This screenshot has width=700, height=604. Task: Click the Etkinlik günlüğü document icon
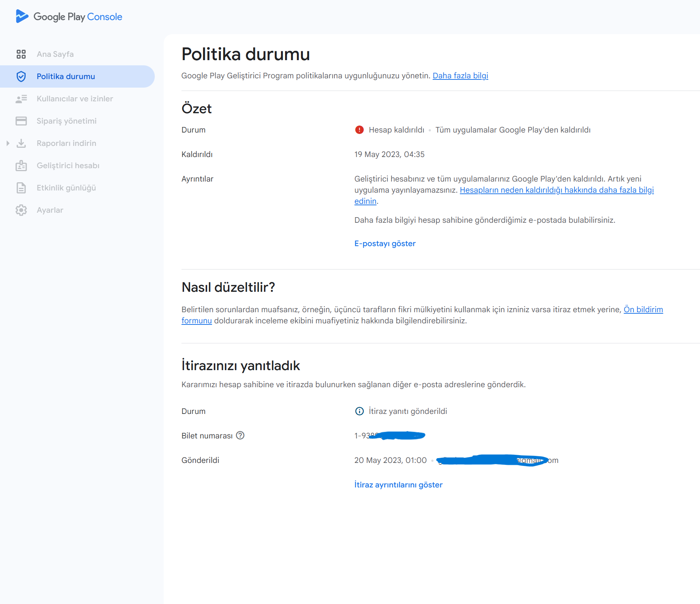pyautogui.click(x=21, y=188)
